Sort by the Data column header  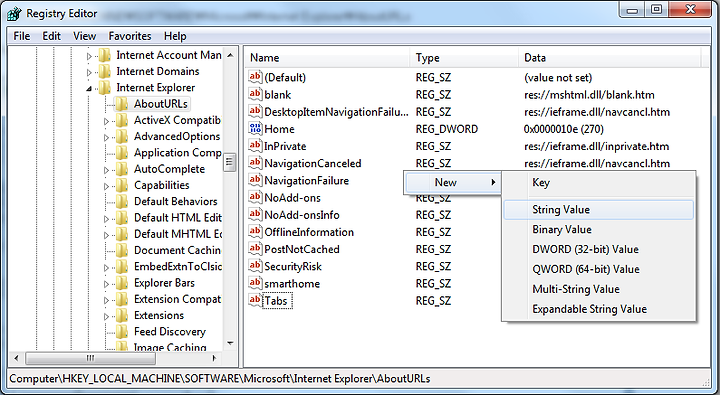pyautogui.click(x=610, y=57)
